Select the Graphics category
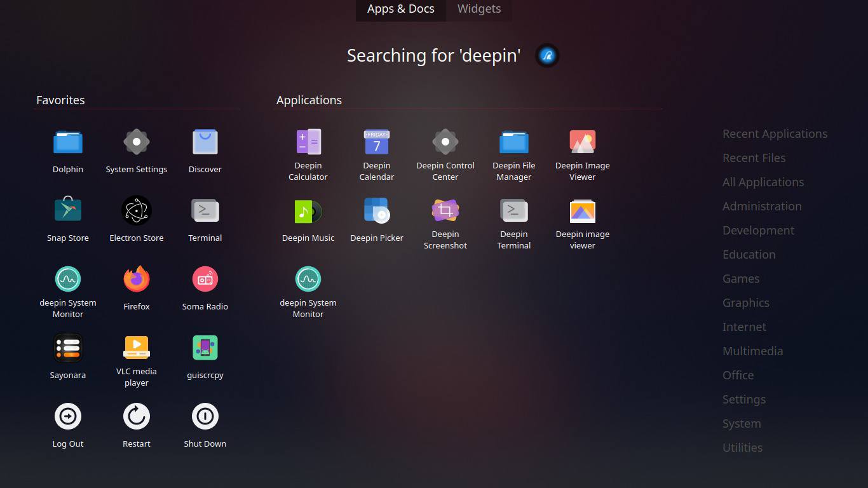 [x=746, y=302]
